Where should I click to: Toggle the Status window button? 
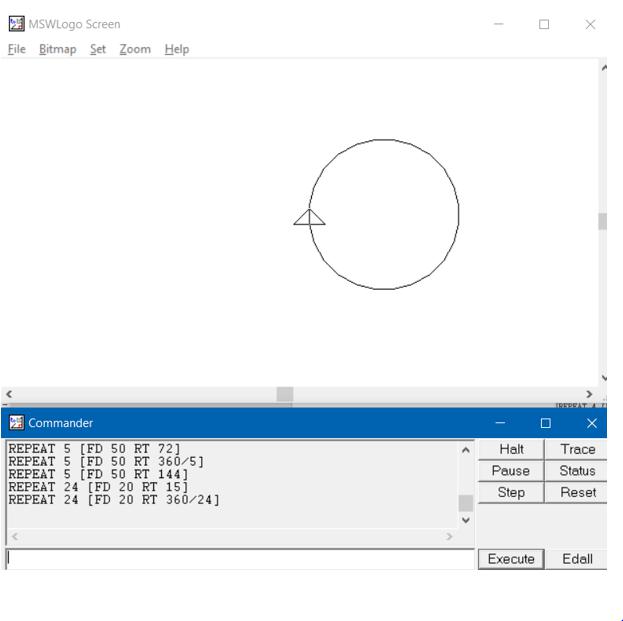click(578, 471)
